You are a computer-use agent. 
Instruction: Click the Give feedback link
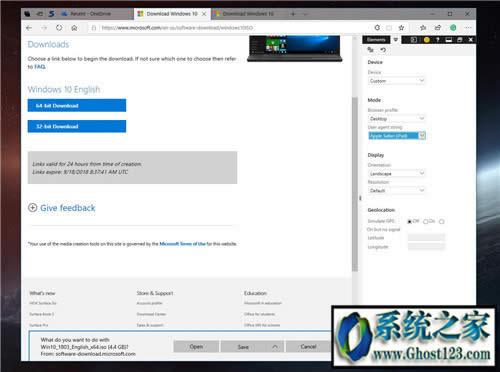[x=68, y=208]
